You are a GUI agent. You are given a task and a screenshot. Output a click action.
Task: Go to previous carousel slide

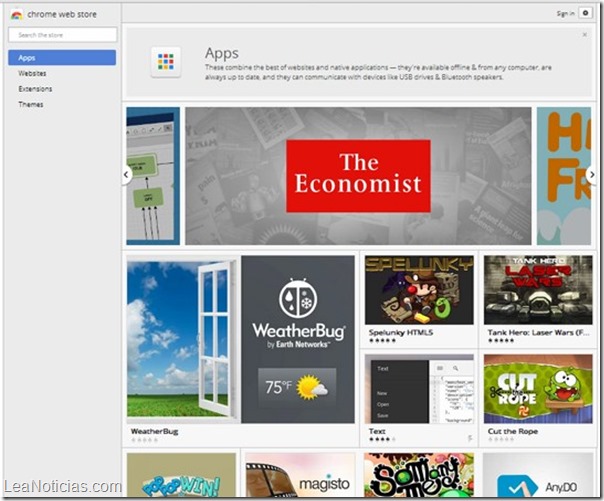tap(127, 175)
